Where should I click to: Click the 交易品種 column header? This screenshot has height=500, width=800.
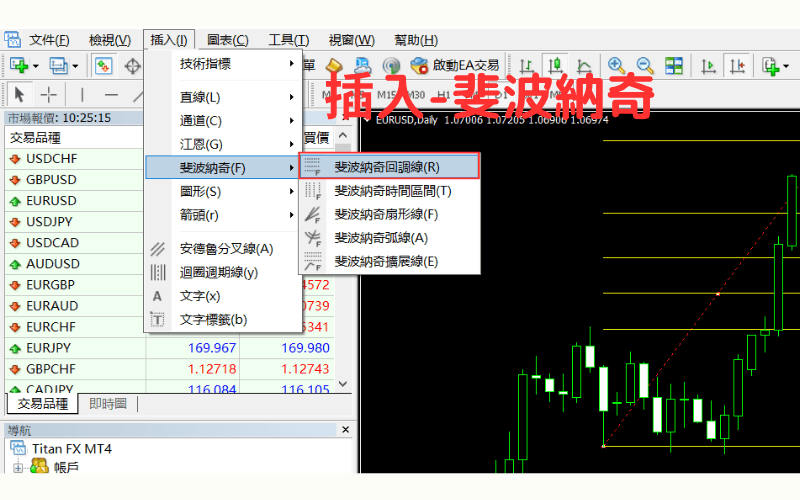tap(74, 138)
